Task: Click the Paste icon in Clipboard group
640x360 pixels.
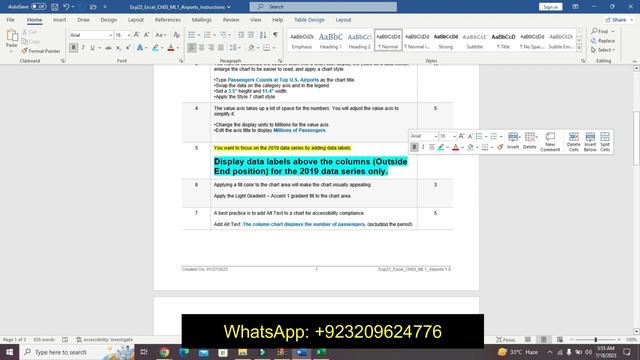Action: point(12,37)
